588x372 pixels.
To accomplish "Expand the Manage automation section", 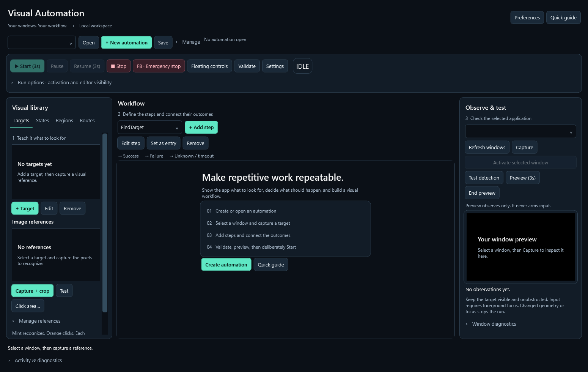I will point(188,42).
